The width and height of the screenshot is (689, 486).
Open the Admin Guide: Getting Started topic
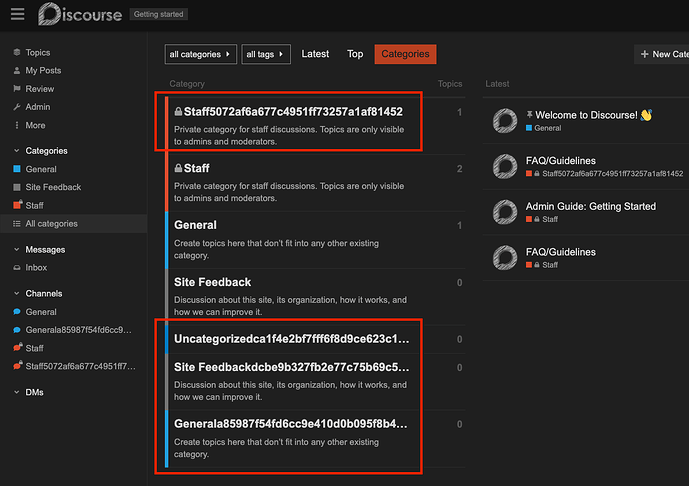(x=591, y=206)
